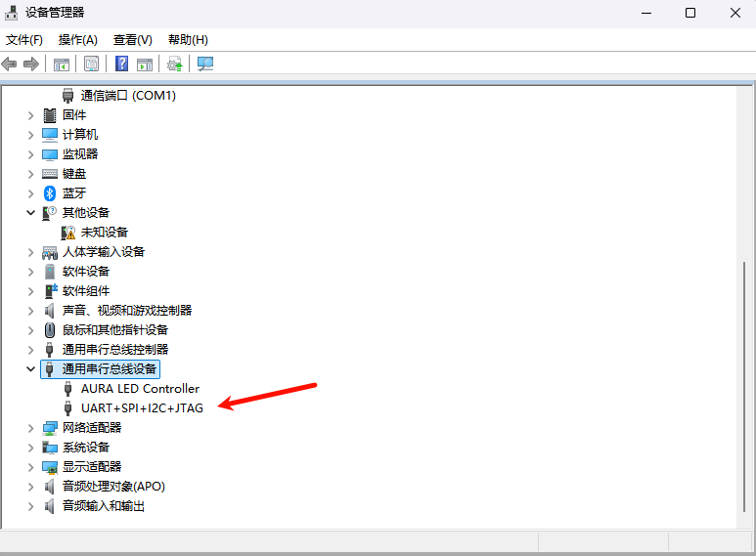Select the AURA LED Controller device
756x556 pixels.
pyautogui.click(x=140, y=389)
